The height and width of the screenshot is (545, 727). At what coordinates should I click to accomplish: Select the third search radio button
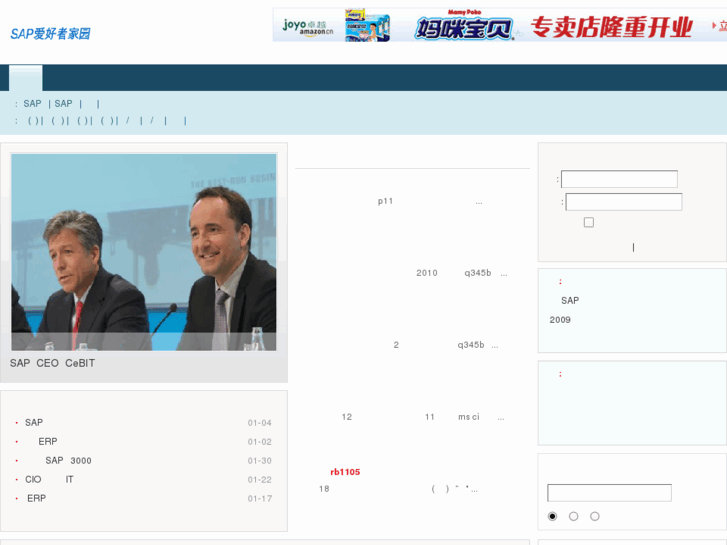tap(595, 516)
